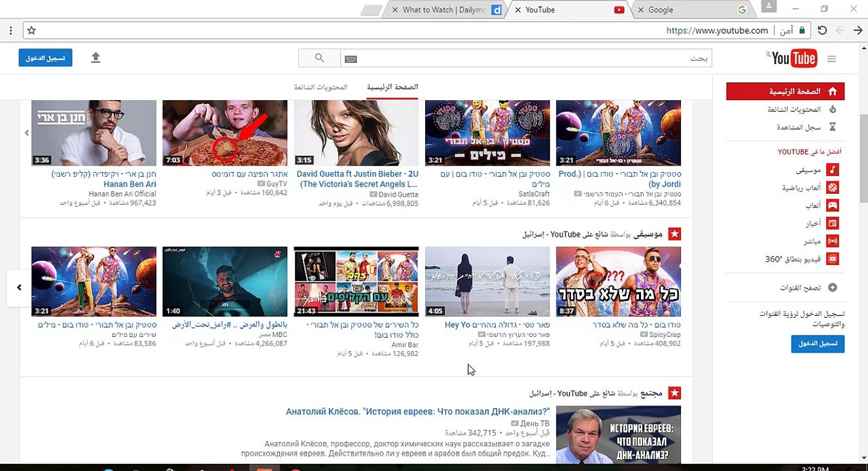Viewport: 868px width, 471px height.
Task: Click the browser address bar URL
Action: (x=717, y=31)
